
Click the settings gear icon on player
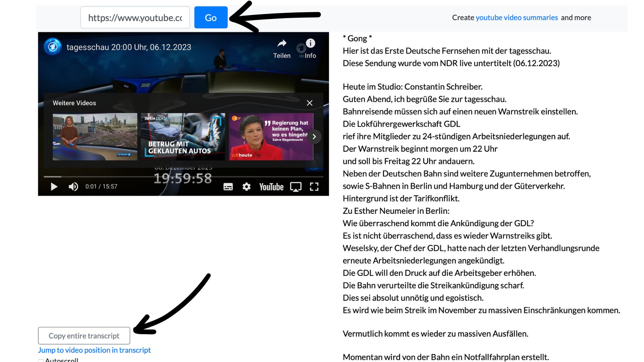(247, 186)
